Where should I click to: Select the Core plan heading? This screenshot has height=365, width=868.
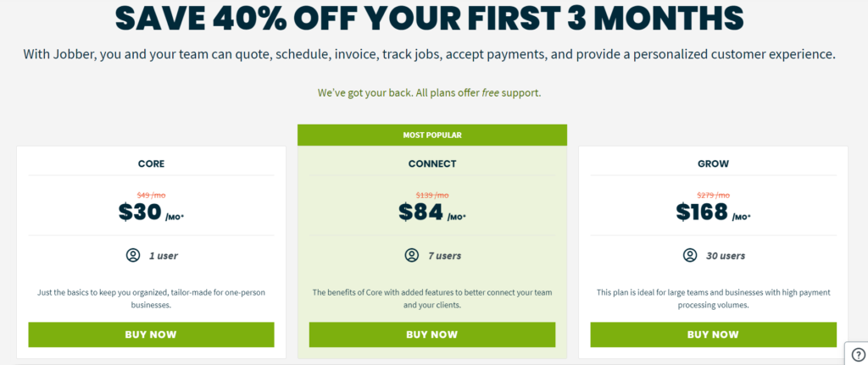151,163
